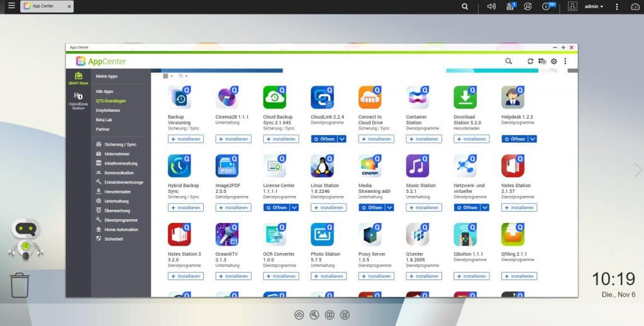Open the Cinema28 app icon
Screen dimensions: 644x326
(x=227, y=97)
